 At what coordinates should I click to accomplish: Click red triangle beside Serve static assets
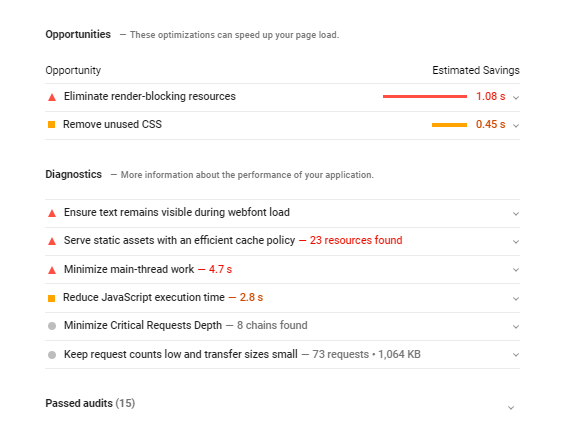tap(52, 241)
